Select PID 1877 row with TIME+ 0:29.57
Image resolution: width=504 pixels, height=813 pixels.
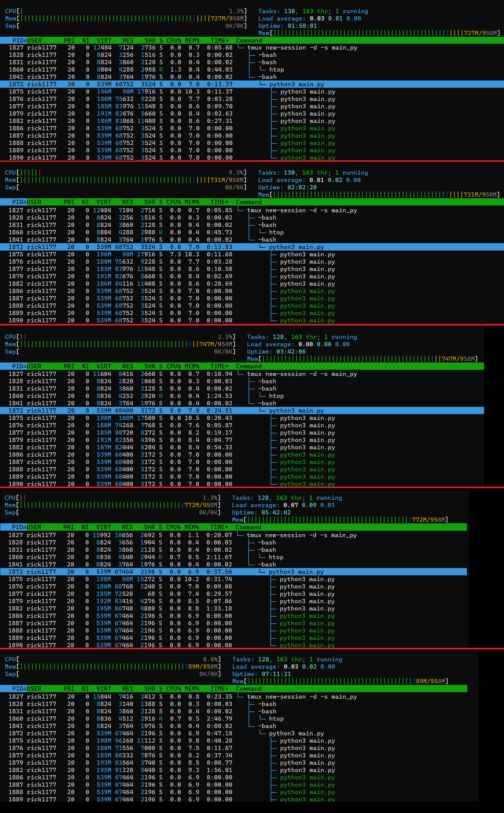click(233, 594)
